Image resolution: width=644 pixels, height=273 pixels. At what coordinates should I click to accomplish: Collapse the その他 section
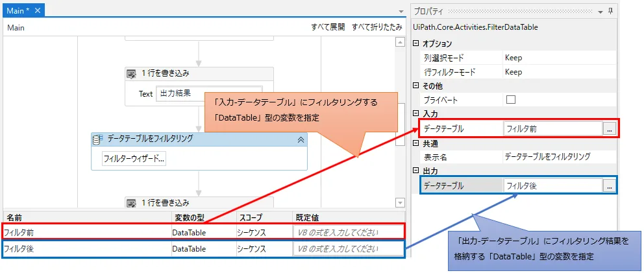click(x=416, y=86)
